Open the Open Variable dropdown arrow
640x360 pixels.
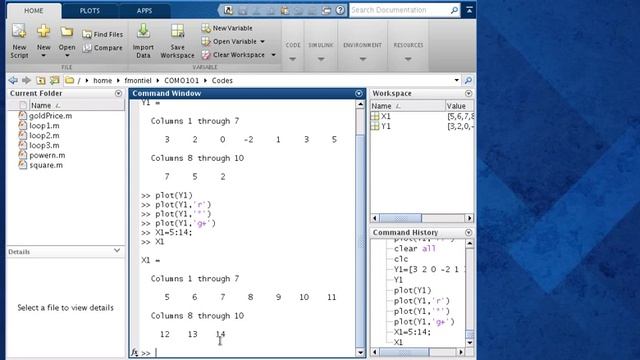262,42
